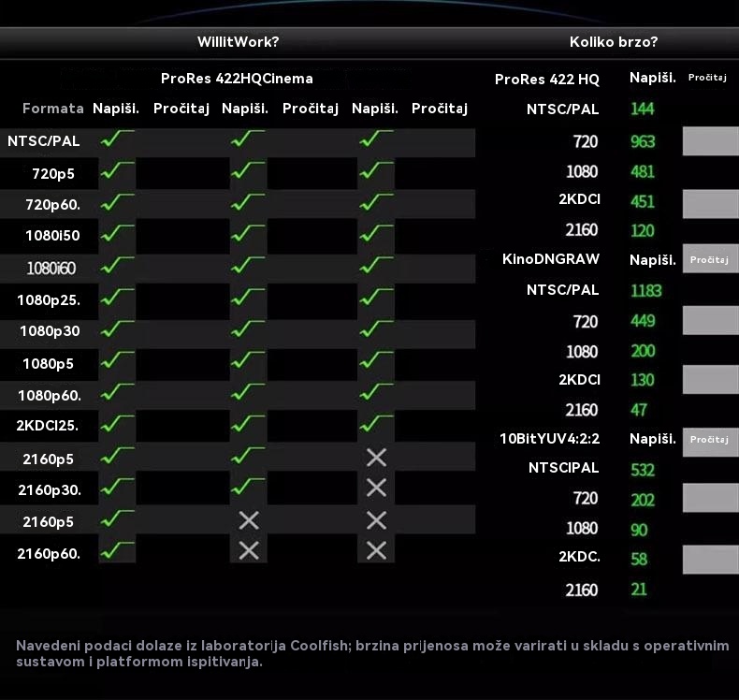The width and height of the screenshot is (739, 700).
Task: Click the checkmark in NTSC/PAL row, first Napiši column
Action: coord(118,140)
